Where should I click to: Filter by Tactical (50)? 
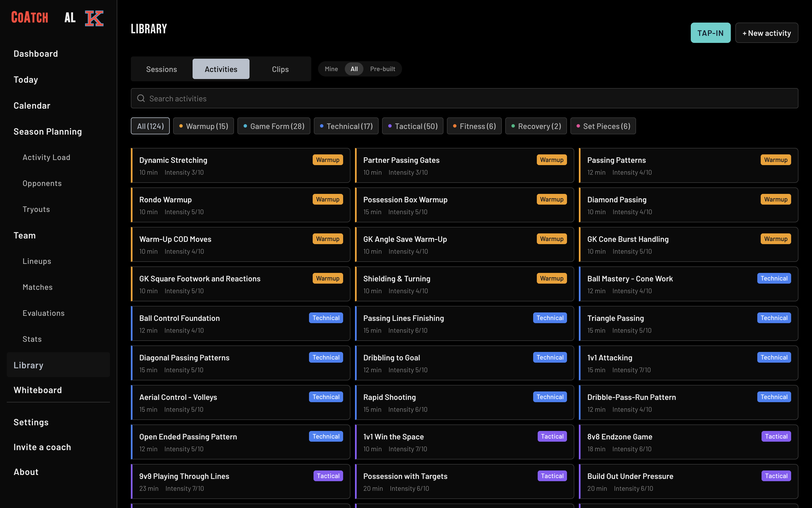(413, 126)
